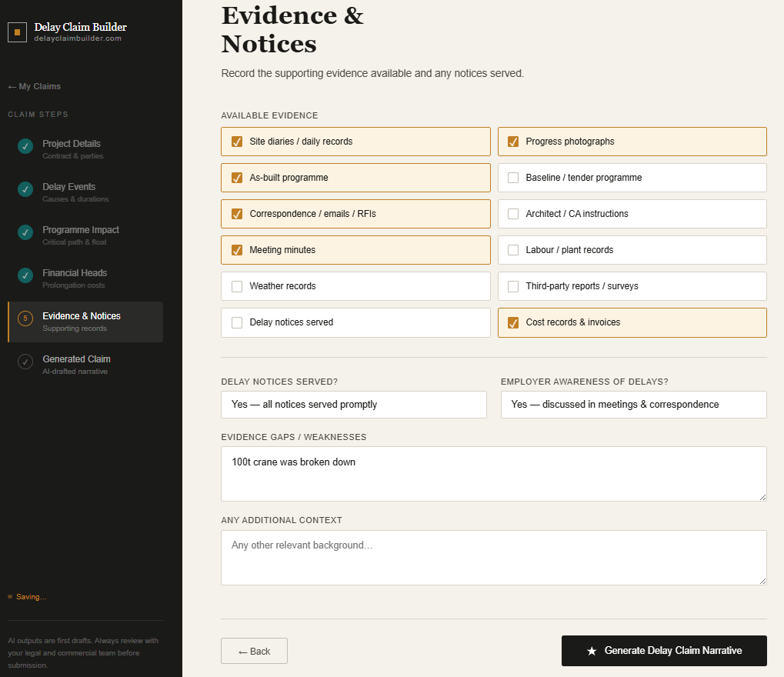
Task: Click inside the Any Additional Context field
Action: 493,557
